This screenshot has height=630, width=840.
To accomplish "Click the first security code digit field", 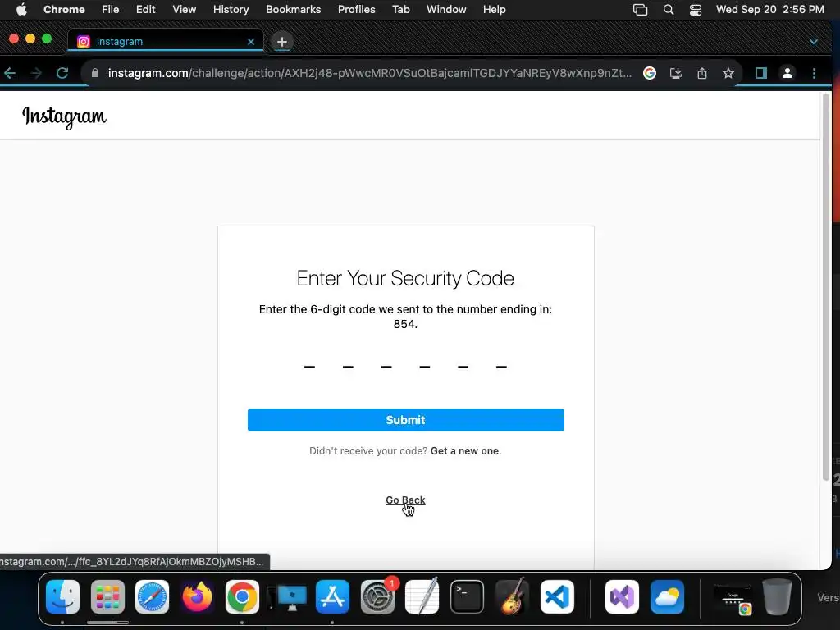I will tap(309, 367).
